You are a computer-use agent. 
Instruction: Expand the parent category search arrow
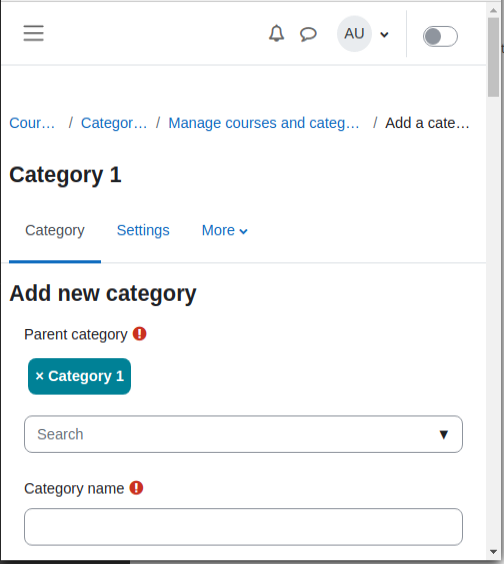coord(444,435)
